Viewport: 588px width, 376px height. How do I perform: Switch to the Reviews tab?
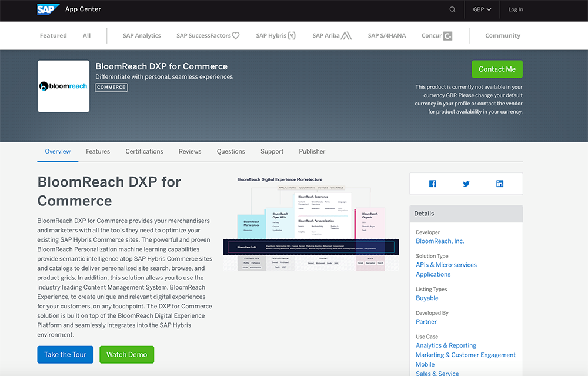click(x=190, y=152)
